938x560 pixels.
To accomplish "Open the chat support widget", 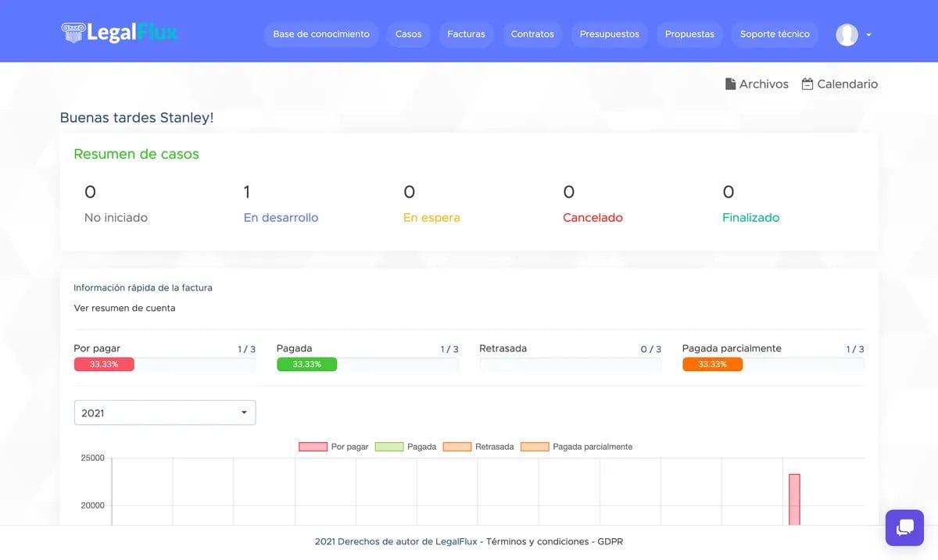I will 904,528.
